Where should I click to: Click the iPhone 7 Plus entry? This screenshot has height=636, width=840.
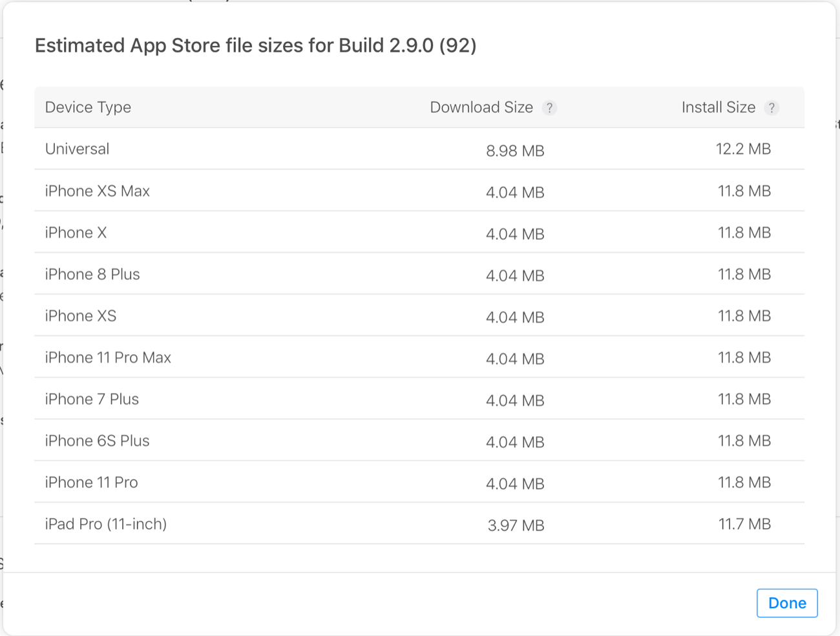(x=92, y=399)
